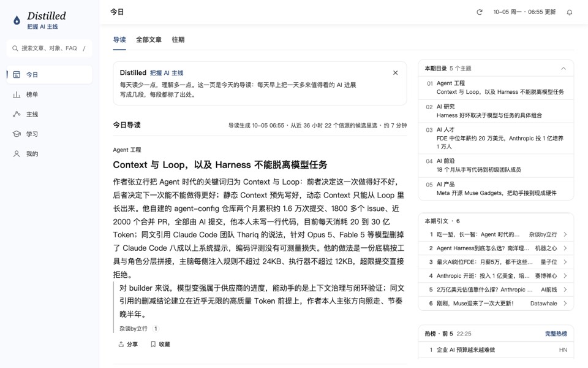
Task: Open citation 6 chevron Datawhale
Action: point(565,304)
